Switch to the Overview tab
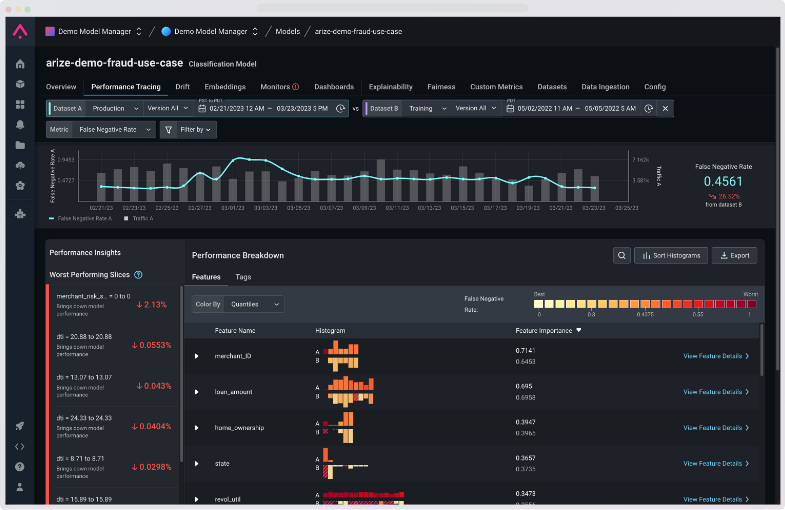The image size is (785, 510). pyautogui.click(x=61, y=87)
